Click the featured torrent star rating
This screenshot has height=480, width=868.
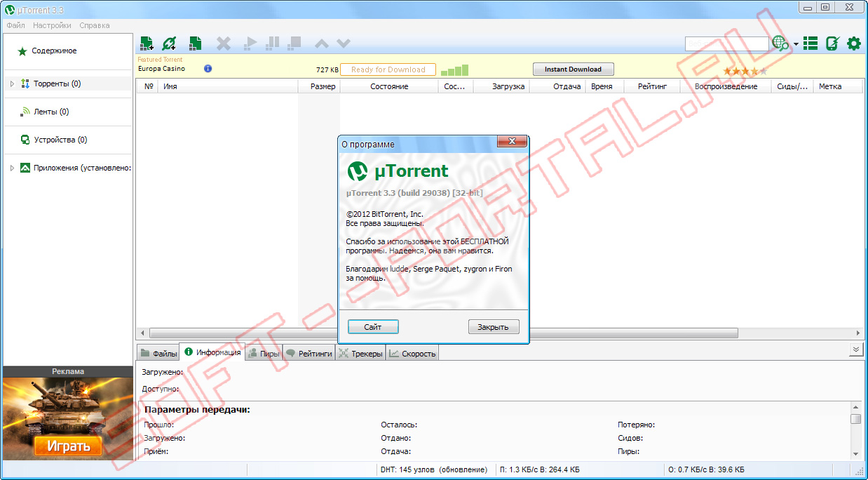(x=745, y=71)
